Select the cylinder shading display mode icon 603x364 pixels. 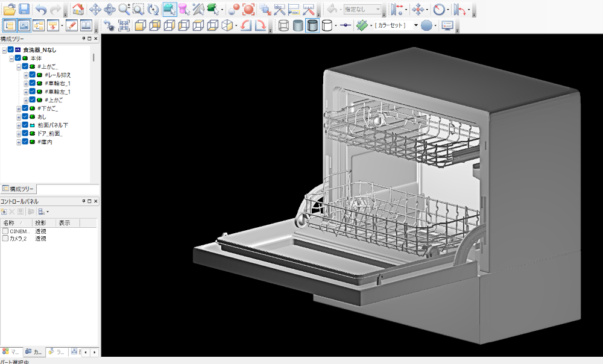point(312,25)
